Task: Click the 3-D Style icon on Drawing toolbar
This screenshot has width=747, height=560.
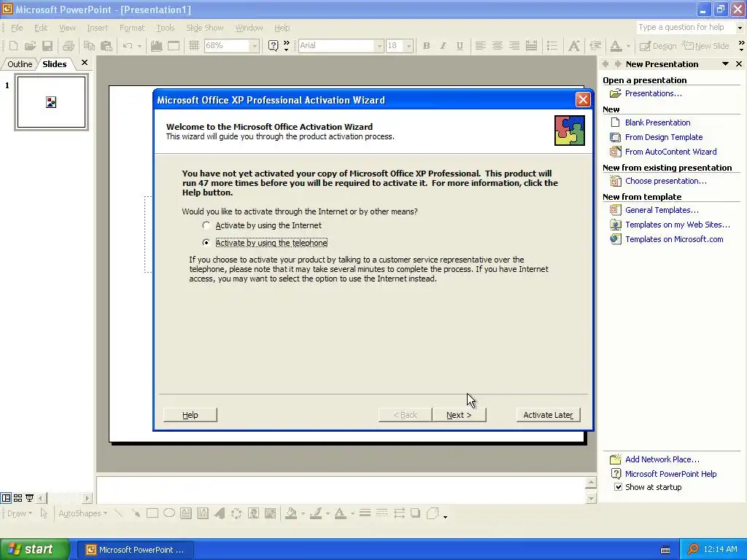Action: click(x=433, y=513)
